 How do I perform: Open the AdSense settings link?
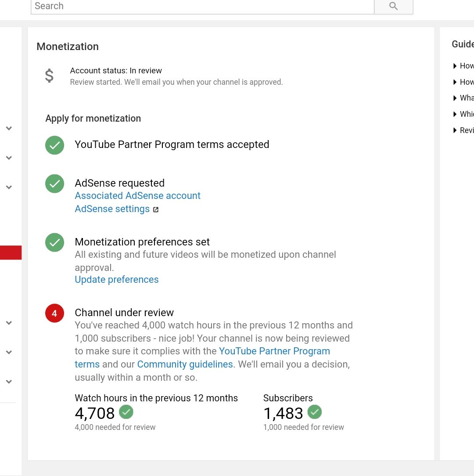point(112,209)
